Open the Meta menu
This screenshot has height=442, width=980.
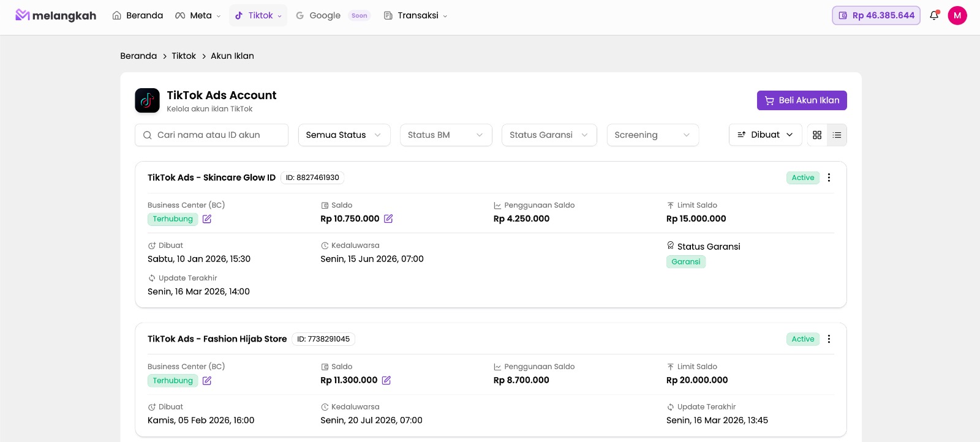tap(198, 15)
